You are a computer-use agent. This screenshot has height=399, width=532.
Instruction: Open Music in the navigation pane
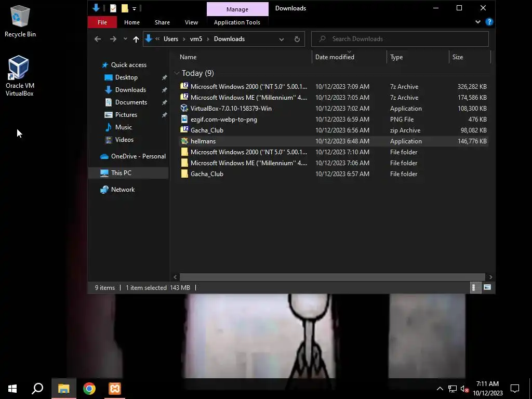point(124,127)
